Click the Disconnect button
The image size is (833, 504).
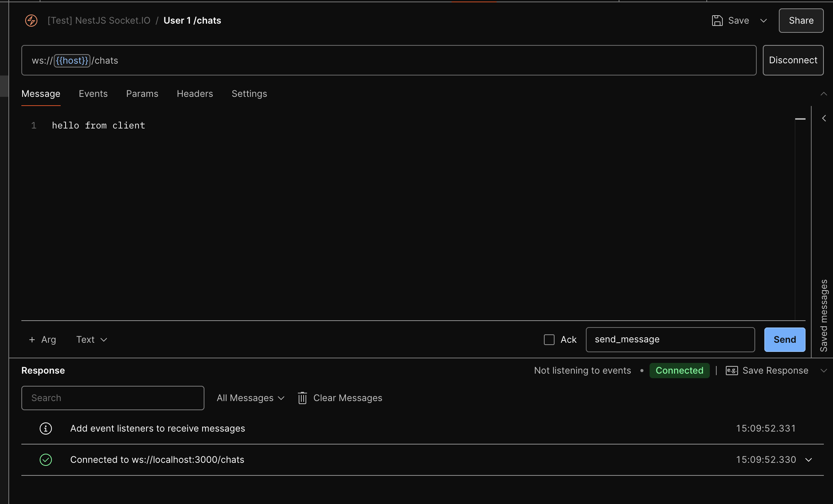pyautogui.click(x=793, y=60)
